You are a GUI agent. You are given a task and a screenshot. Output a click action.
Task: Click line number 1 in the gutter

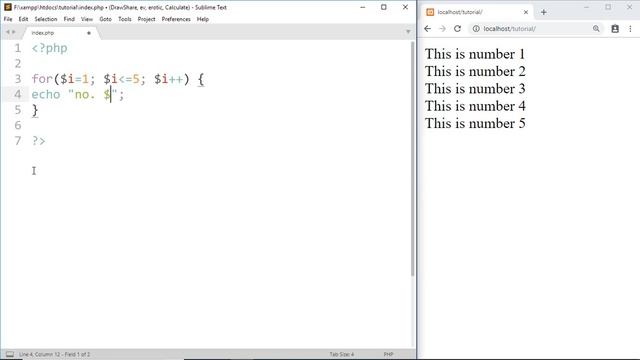pos(18,48)
